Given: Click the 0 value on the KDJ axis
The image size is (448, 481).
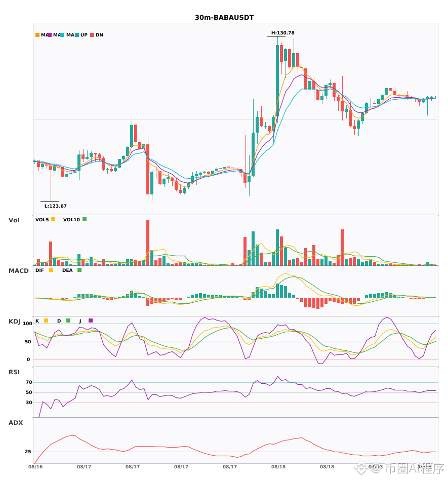Looking at the screenshot, I should pos(28,359).
